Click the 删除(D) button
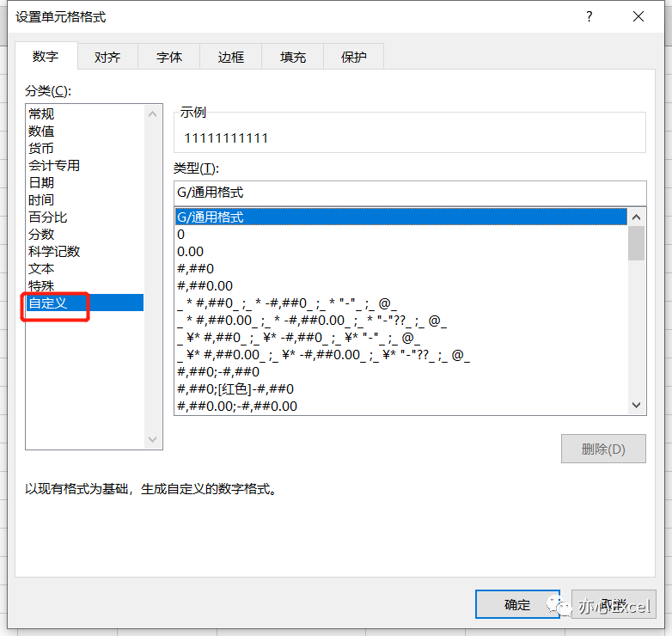The height and width of the screenshot is (636, 672). point(603,449)
